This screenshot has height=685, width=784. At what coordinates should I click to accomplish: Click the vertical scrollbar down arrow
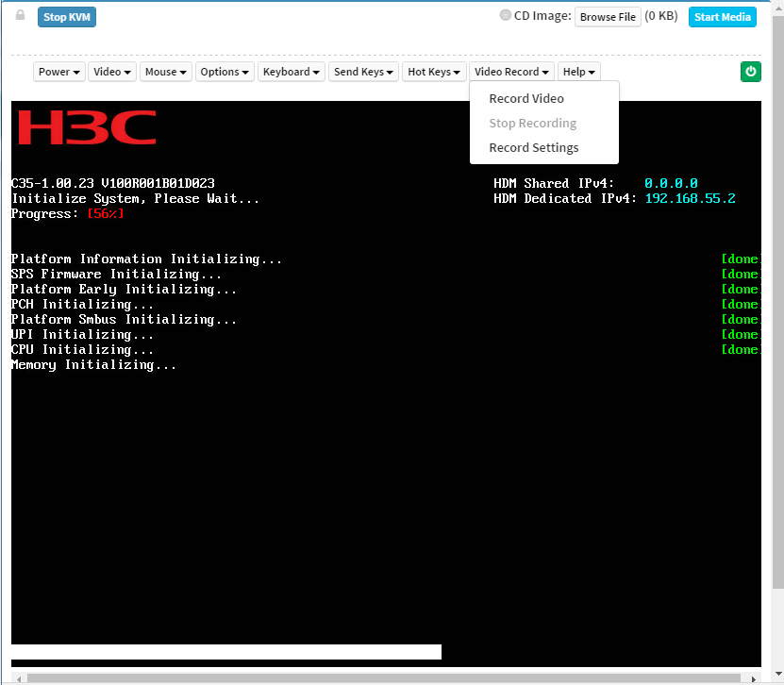click(778, 673)
